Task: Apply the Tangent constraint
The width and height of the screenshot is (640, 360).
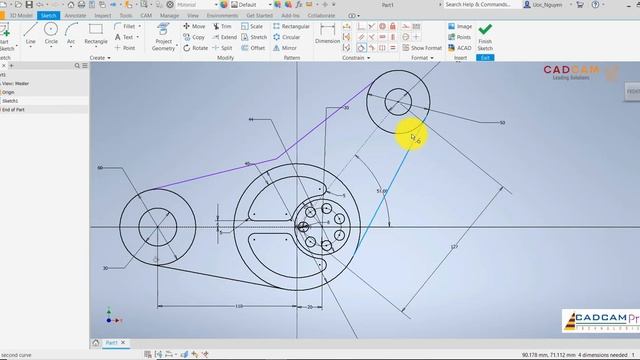Action: pyautogui.click(x=362, y=48)
